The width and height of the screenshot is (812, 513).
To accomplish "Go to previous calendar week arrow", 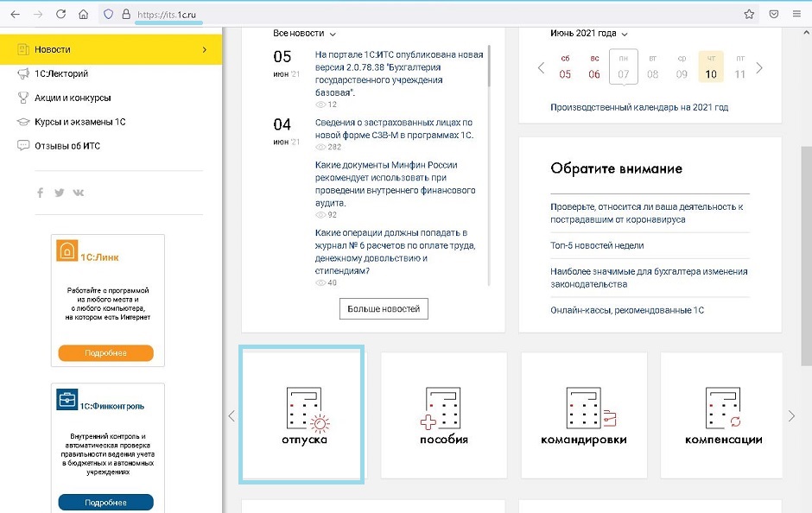I will pyautogui.click(x=541, y=68).
